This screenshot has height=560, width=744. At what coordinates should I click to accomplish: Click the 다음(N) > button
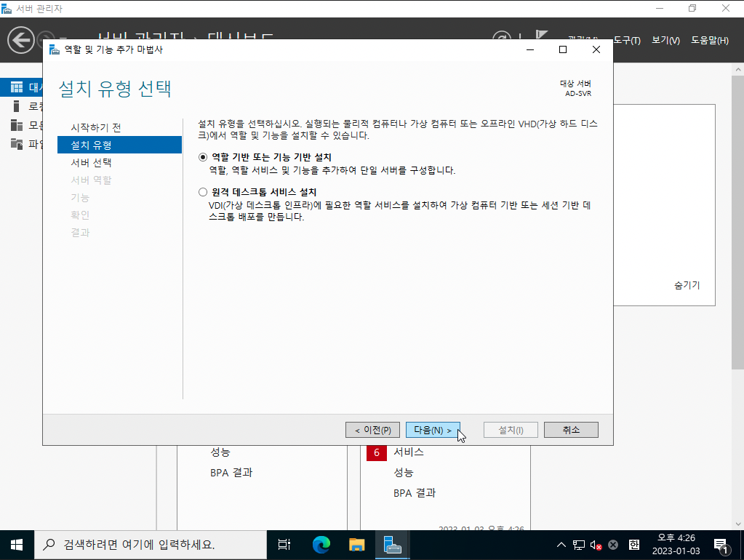433,430
